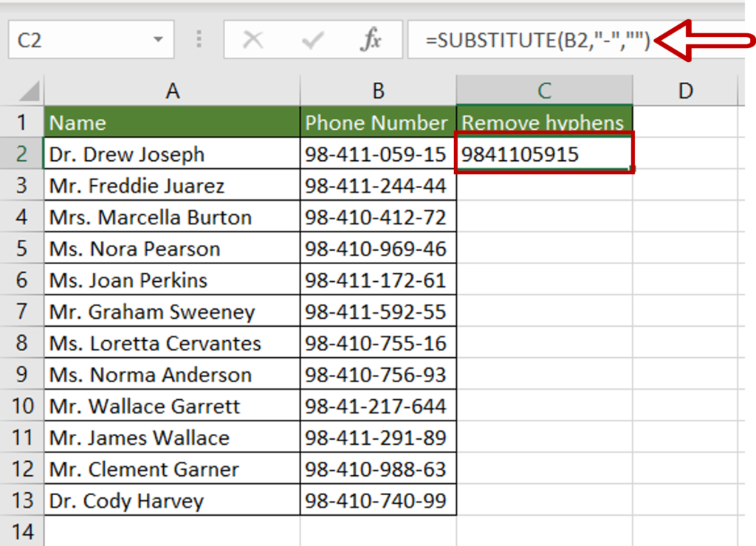Screen dimensions: 756x546
Task: Select result cell showing '9841105915'
Action: point(544,153)
